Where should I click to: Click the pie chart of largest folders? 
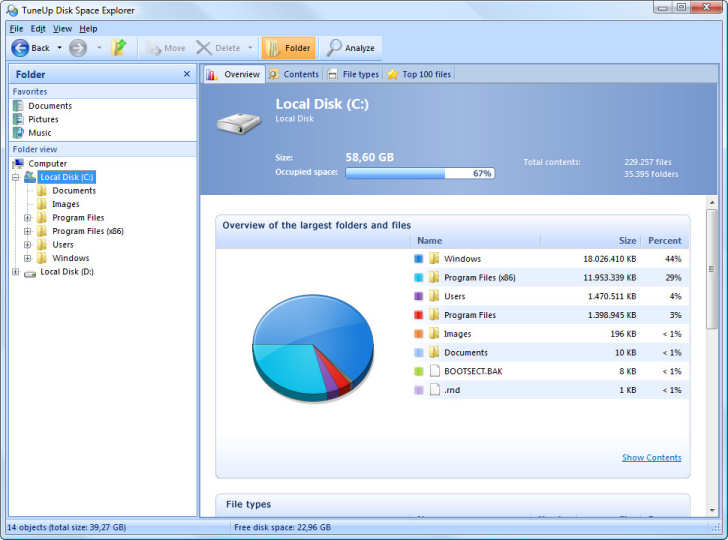(x=313, y=348)
